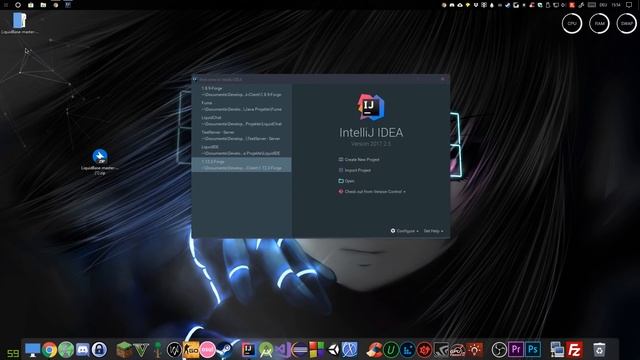
Task: Open recent project TestServer - Server
Action: [241, 136]
